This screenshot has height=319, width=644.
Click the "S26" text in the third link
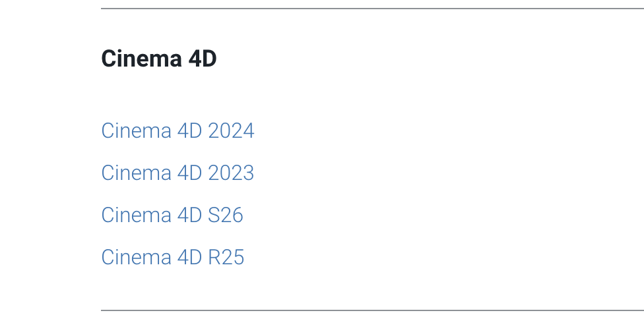pos(226,215)
